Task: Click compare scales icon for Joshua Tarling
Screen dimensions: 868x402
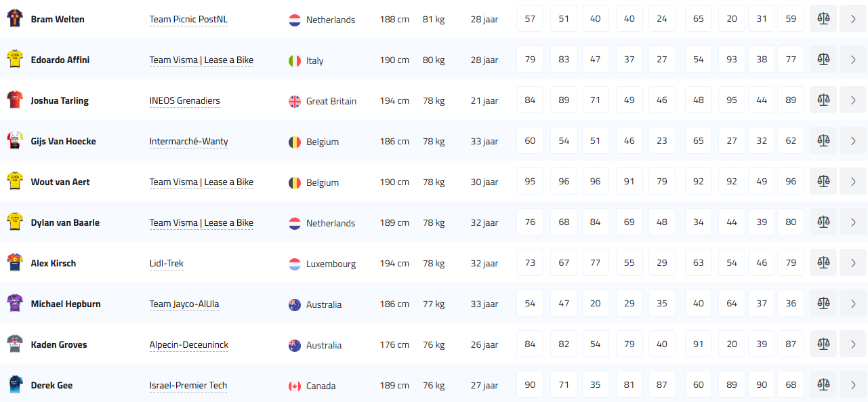Action: click(x=823, y=100)
